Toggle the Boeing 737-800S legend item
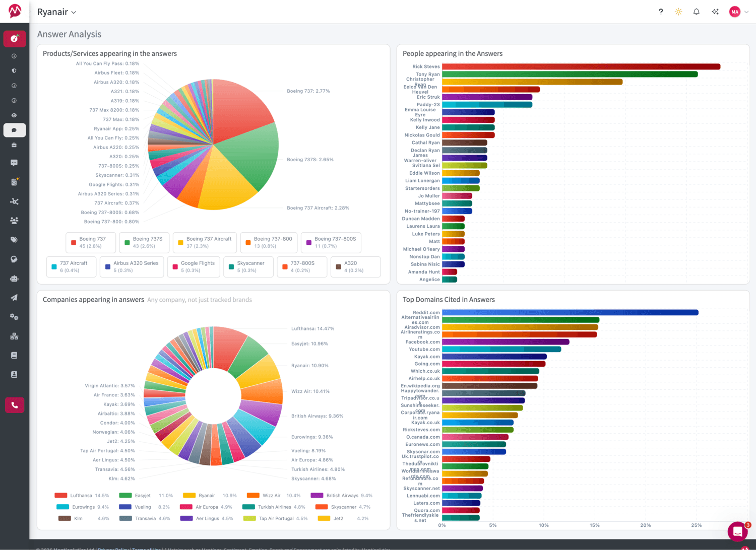The height and width of the screenshot is (550, 756). click(x=331, y=242)
